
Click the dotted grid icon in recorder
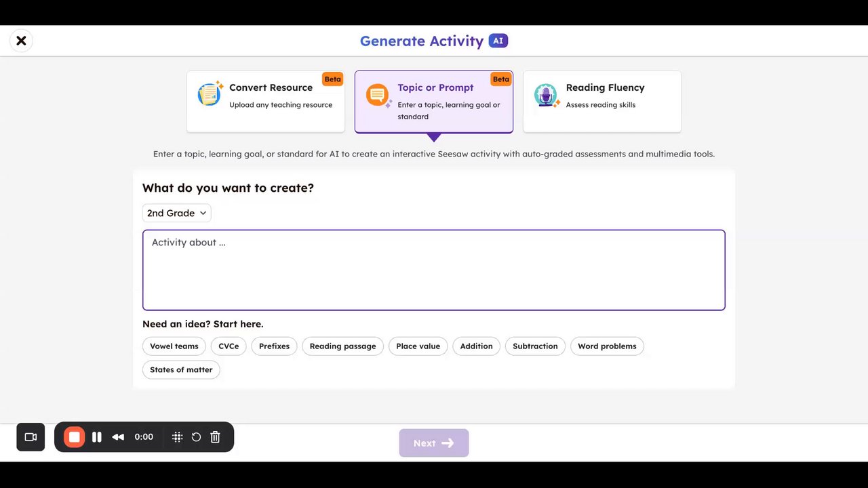tap(177, 437)
